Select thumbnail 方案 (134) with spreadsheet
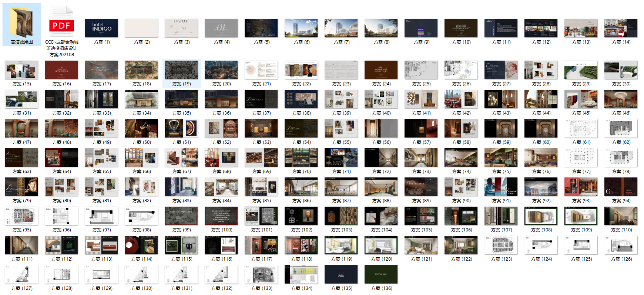This screenshot has width=644, height=295. tap(301, 274)
